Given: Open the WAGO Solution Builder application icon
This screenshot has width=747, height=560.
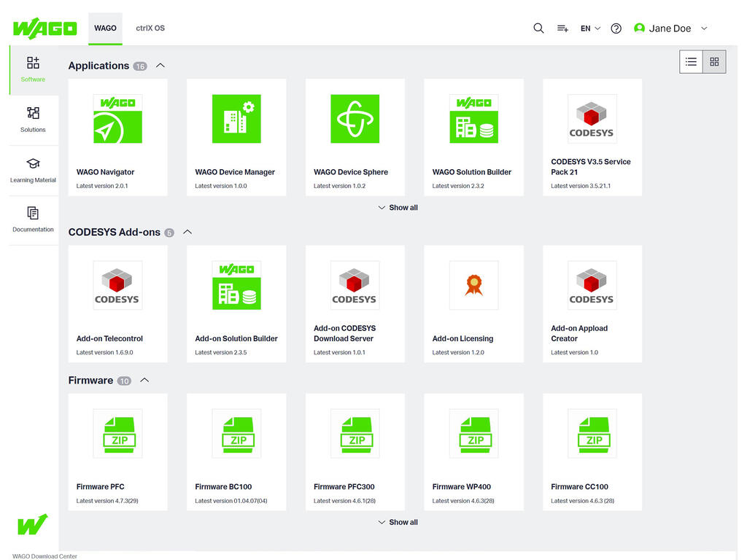Looking at the screenshot, I should (473, 119).
